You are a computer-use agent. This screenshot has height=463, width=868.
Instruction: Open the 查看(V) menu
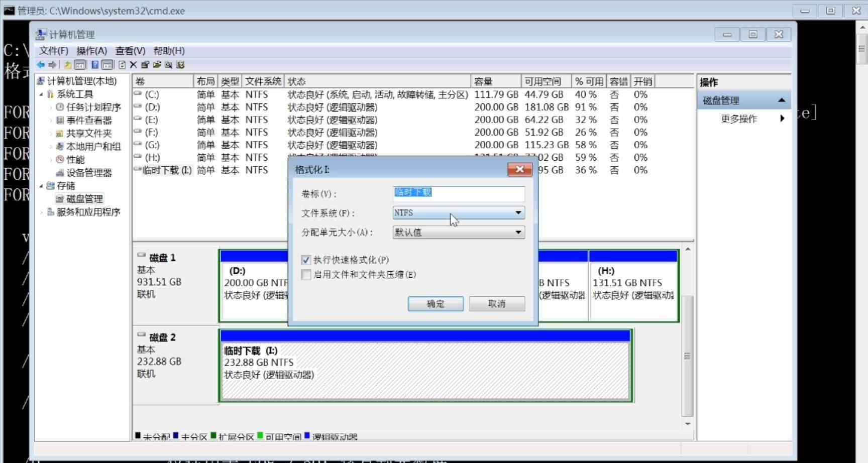point(129,51)
